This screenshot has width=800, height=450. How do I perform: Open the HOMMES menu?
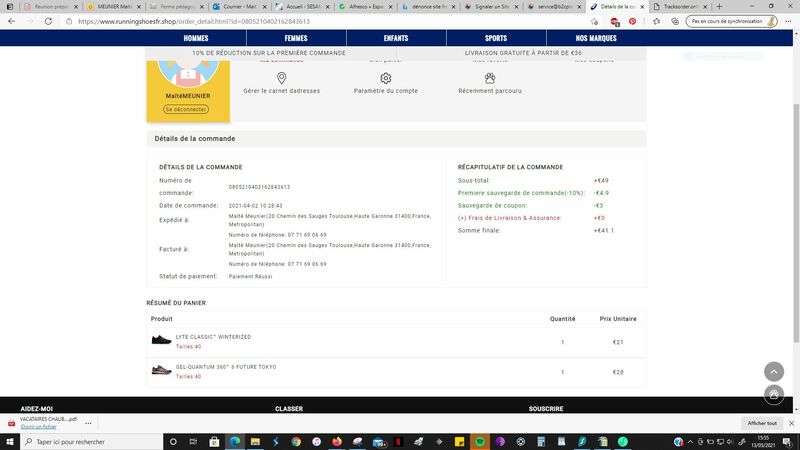click(x=196, y=38)
